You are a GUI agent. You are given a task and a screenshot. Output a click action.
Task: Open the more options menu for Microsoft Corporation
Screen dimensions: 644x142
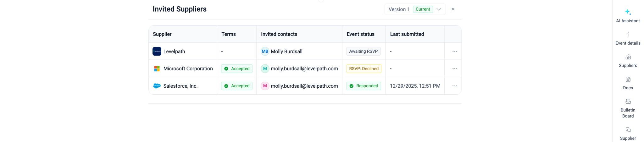455,68
